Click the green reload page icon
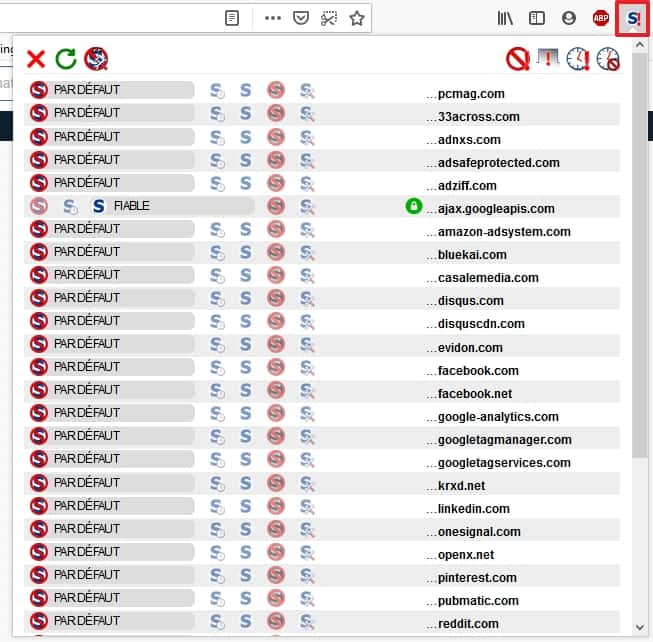653x642 pixels. (66, 59)
